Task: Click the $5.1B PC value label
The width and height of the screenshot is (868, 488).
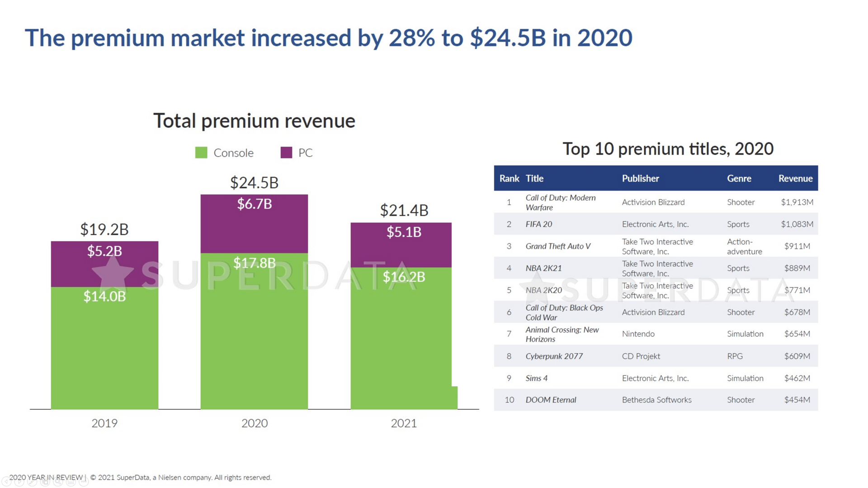Action: (x=404, y=232)
